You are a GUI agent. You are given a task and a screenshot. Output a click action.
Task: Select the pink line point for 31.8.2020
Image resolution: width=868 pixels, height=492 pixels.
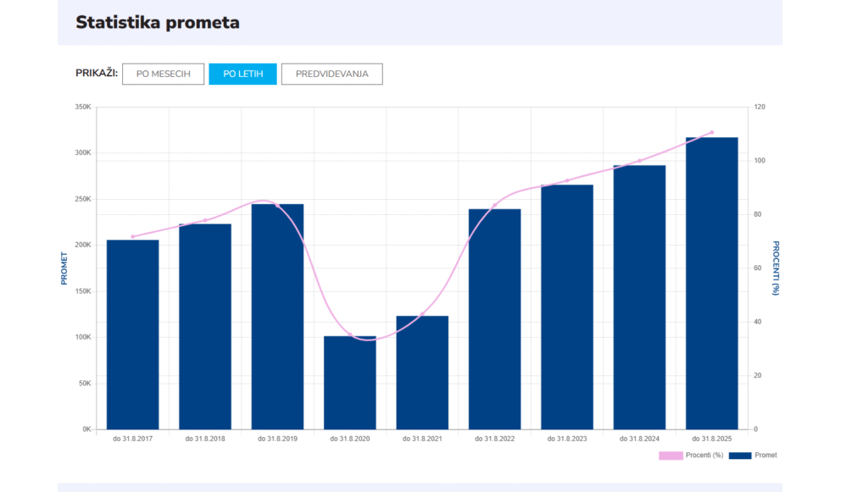(350, 334)
